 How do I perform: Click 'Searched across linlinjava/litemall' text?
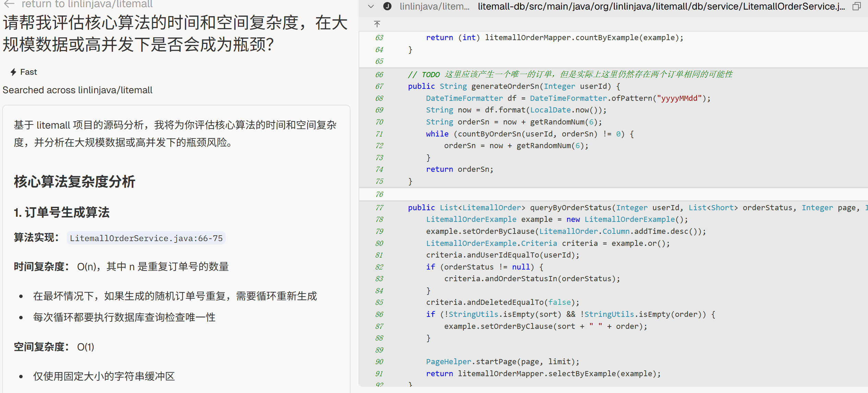[77, 90]
